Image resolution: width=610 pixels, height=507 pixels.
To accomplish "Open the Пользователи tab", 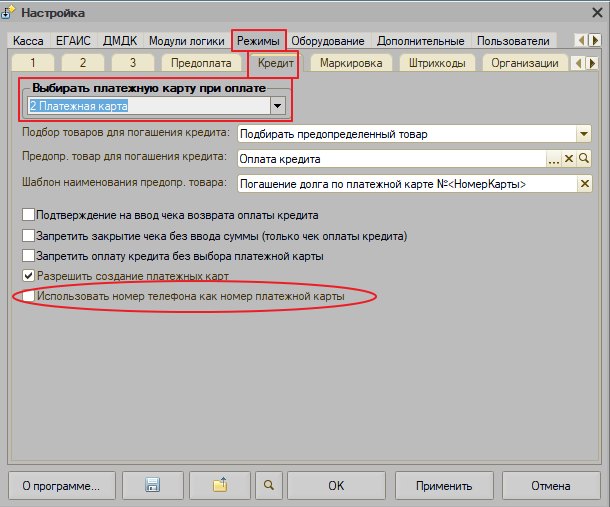I will coord(513,40).
